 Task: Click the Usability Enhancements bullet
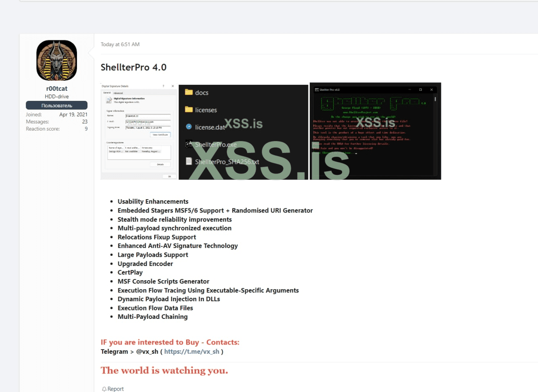153,201
